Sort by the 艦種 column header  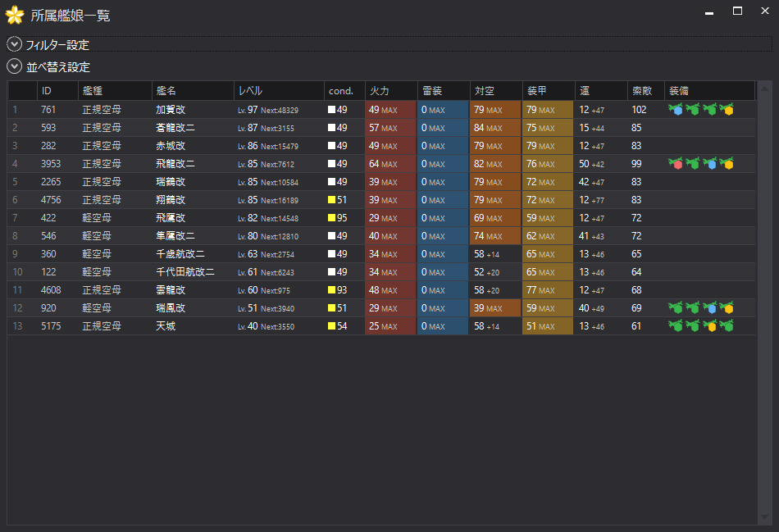[115, 91]
